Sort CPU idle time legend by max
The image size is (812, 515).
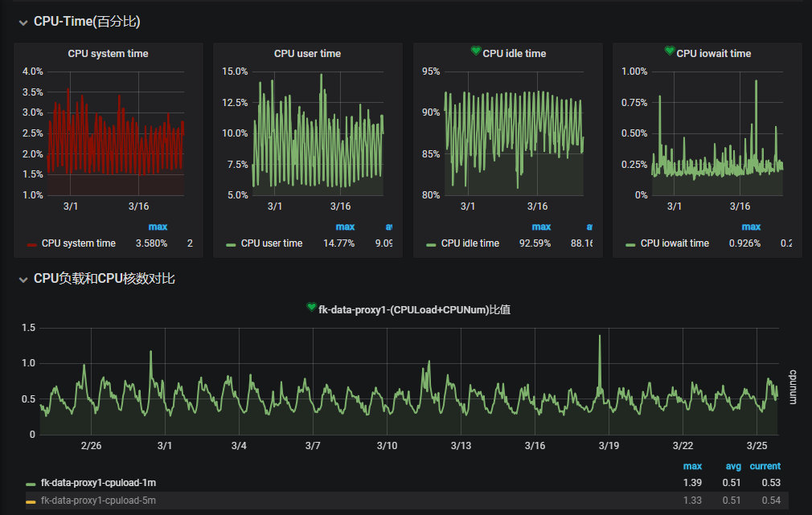541,227
